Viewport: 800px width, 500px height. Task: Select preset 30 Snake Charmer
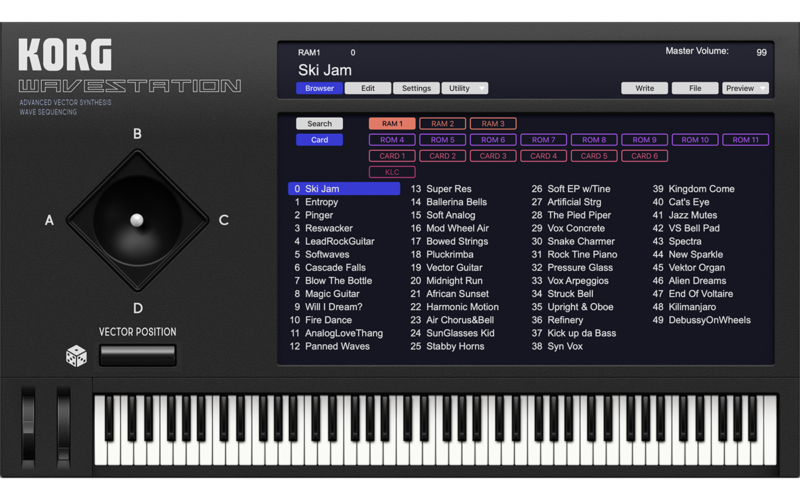tap(573, 241)
